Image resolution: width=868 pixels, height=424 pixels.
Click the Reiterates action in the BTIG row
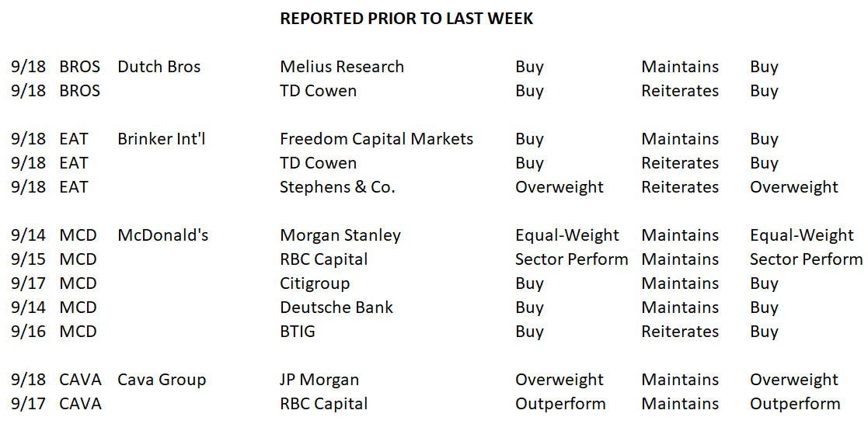tap(680, 332)
